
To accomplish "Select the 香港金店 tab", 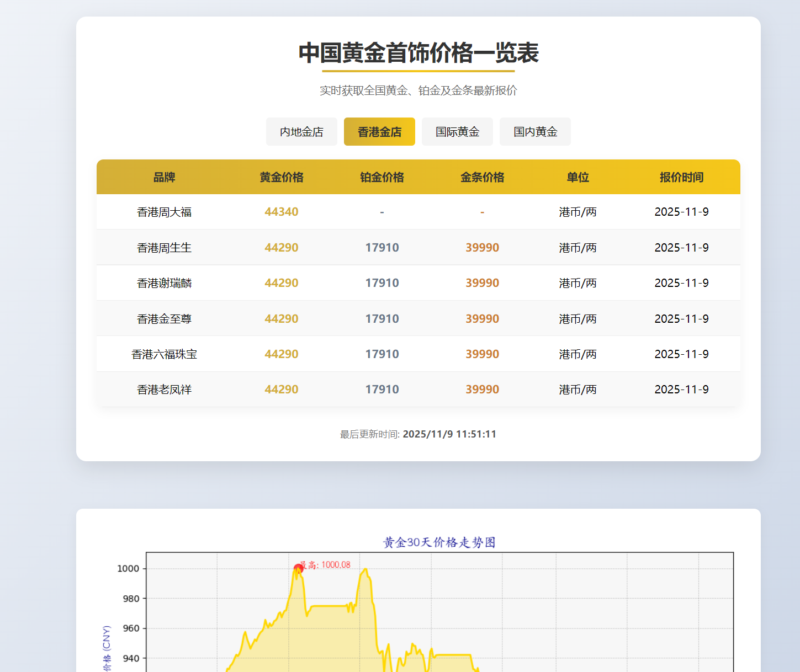I will (379, 131).
